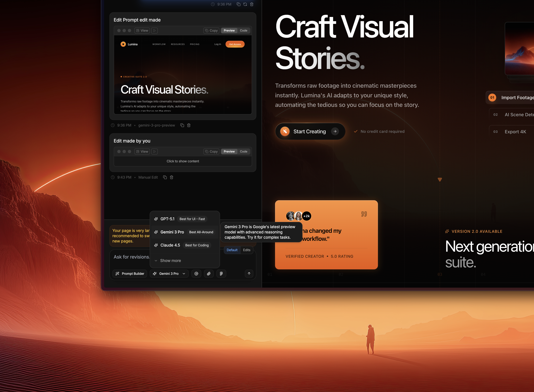
Task: Click to show content of the Manual Edit
Action: 183,161
